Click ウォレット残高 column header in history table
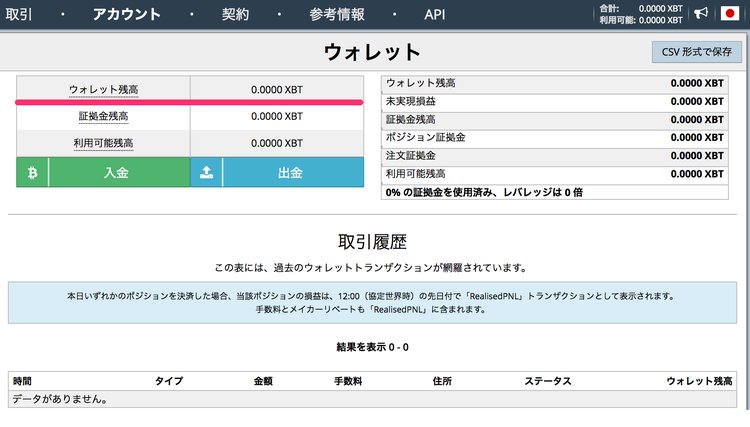This screenshot has width=750, height=427. [699, 381]
